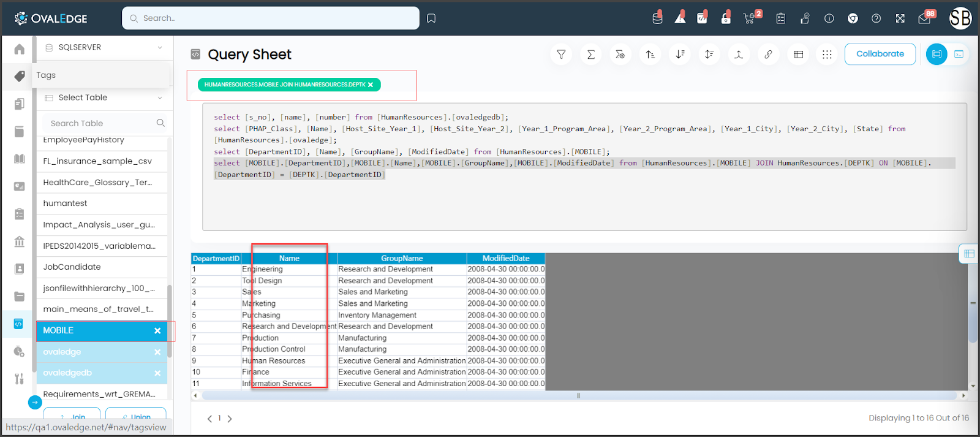Go to the next results page arrow
980x437 pixels.
point(230,419)
